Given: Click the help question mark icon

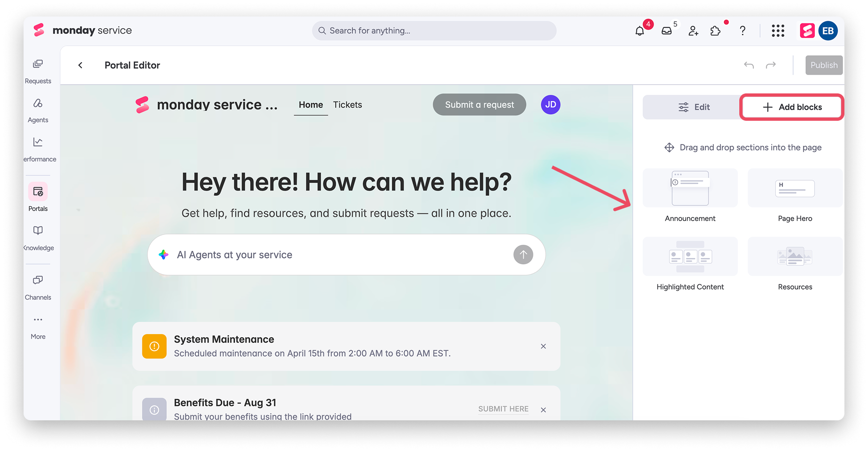Looking at the screenshot, I should pyautogui.click(x=743, y=31).
